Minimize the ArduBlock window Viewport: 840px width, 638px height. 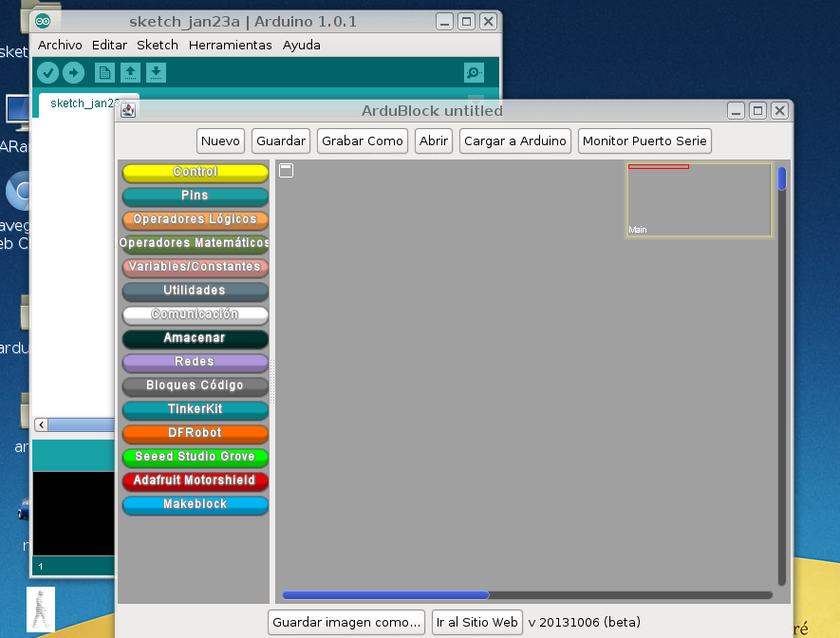click(x=737, y=111)
